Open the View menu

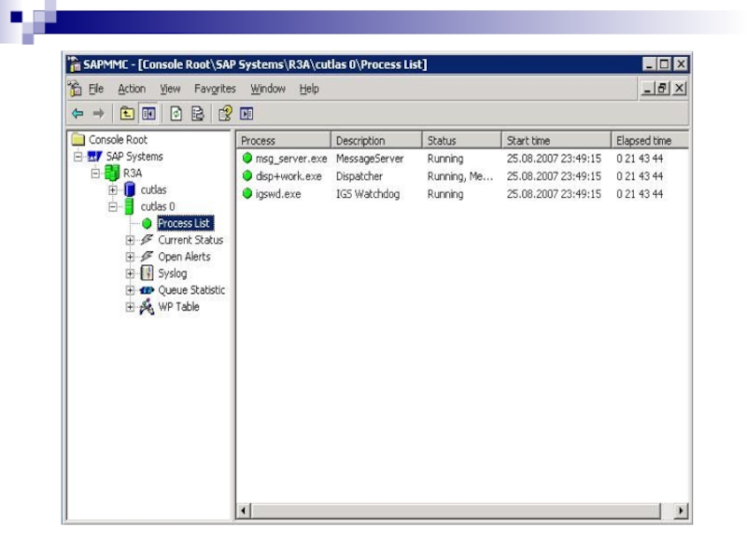point(170,89)
